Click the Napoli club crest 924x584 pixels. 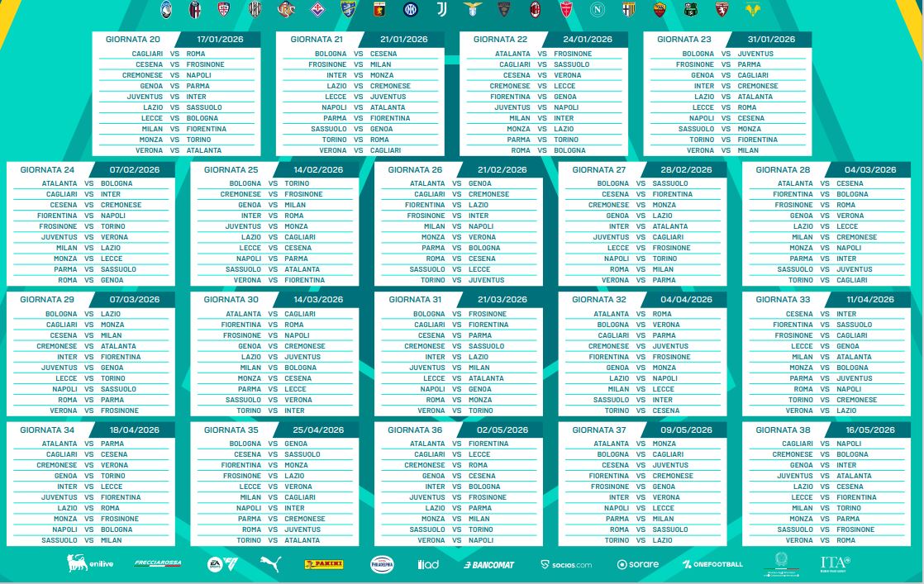(597, 9)
